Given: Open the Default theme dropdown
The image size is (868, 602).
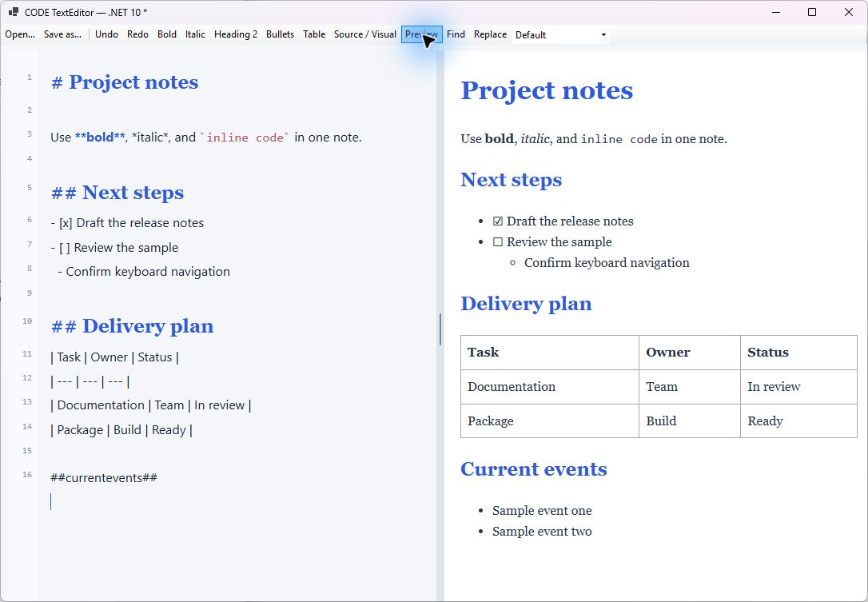Looking at the screenshot, I should pos(560,35).
